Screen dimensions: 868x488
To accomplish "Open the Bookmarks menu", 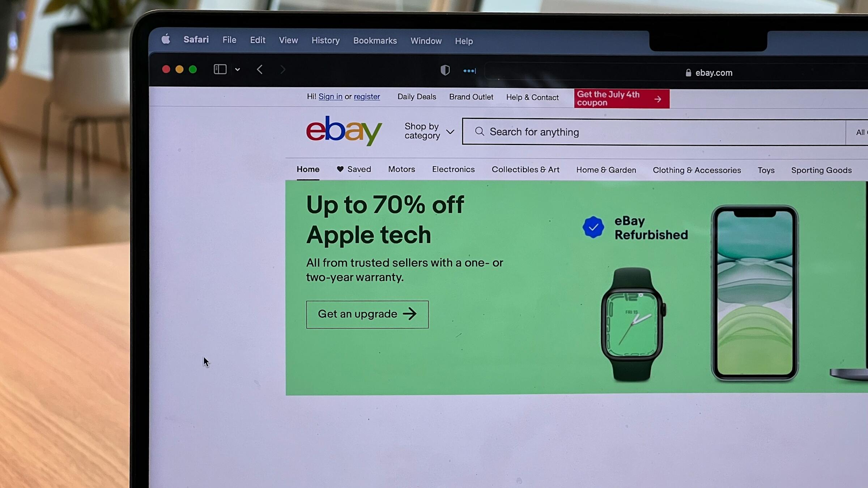I will pyautogui.click(x=375, y=41).
